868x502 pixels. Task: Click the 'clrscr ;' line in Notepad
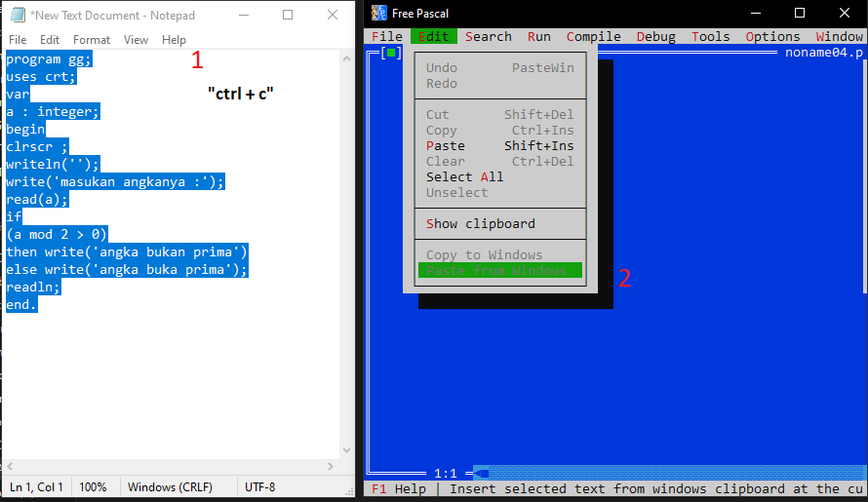point(37,146)
